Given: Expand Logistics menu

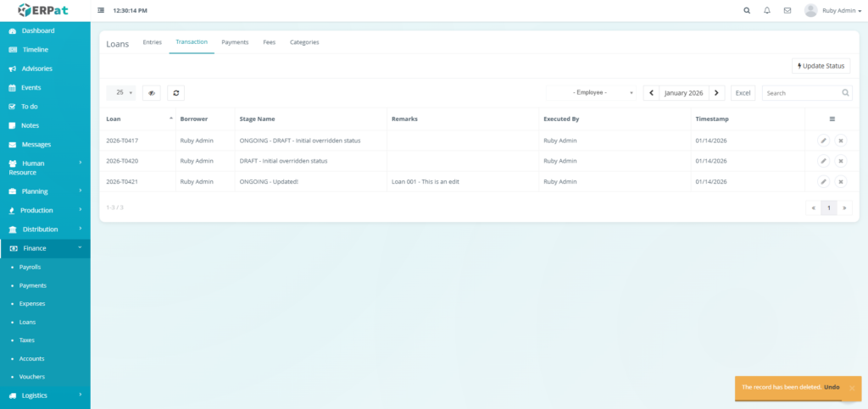Looking at the screenshot, I should 45,395.
